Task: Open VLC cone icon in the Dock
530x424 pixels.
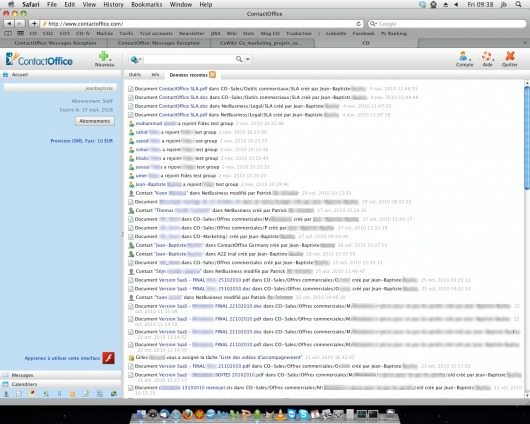Action: tap(280, 414)
